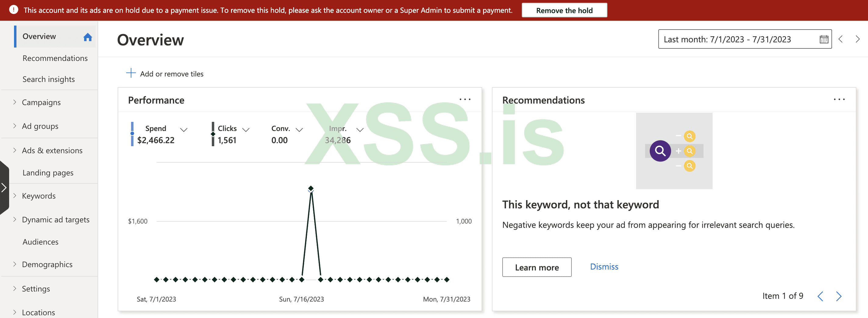This screenshot has width=868, height=318.
Task: Expand the Keywords navigation section
Action: 15,196
